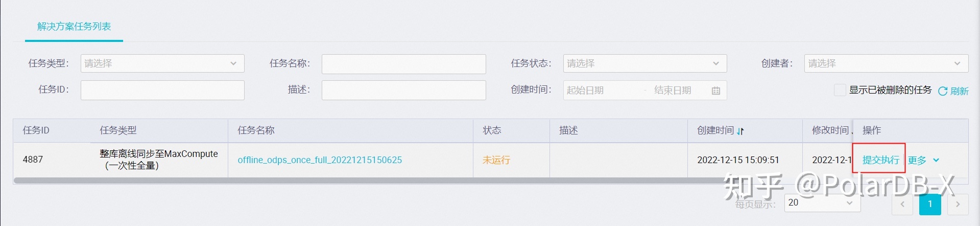Click the calendar icon in 创建时间 field
Image resolution: width=980 pixels, height=226 pixels.
[x=716, y=91]
